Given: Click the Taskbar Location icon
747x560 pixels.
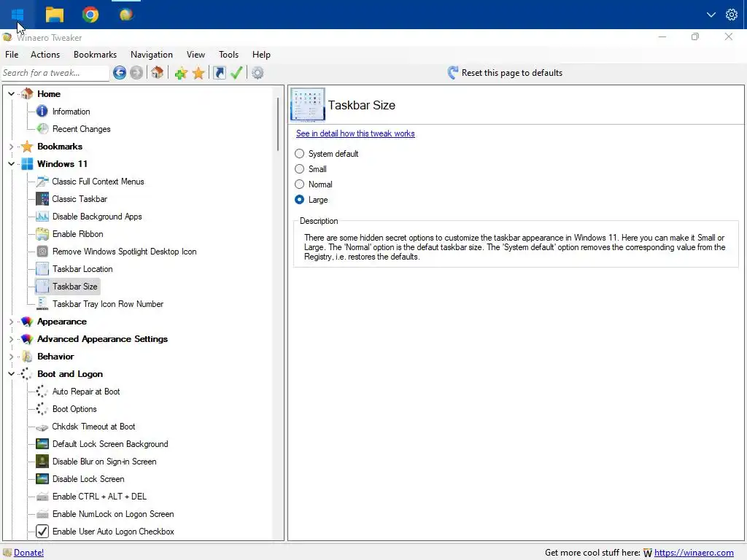Looking at the screenshot, I should (42, 269).
